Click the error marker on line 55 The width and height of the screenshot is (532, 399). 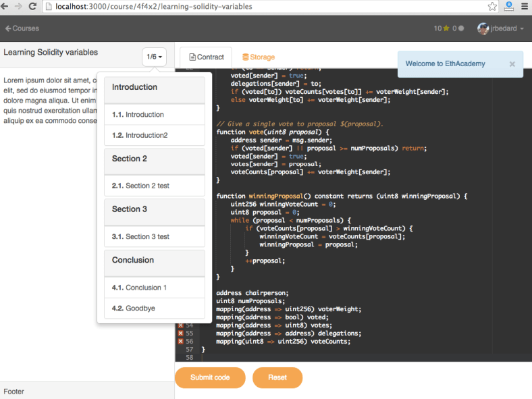coord(180,334)
